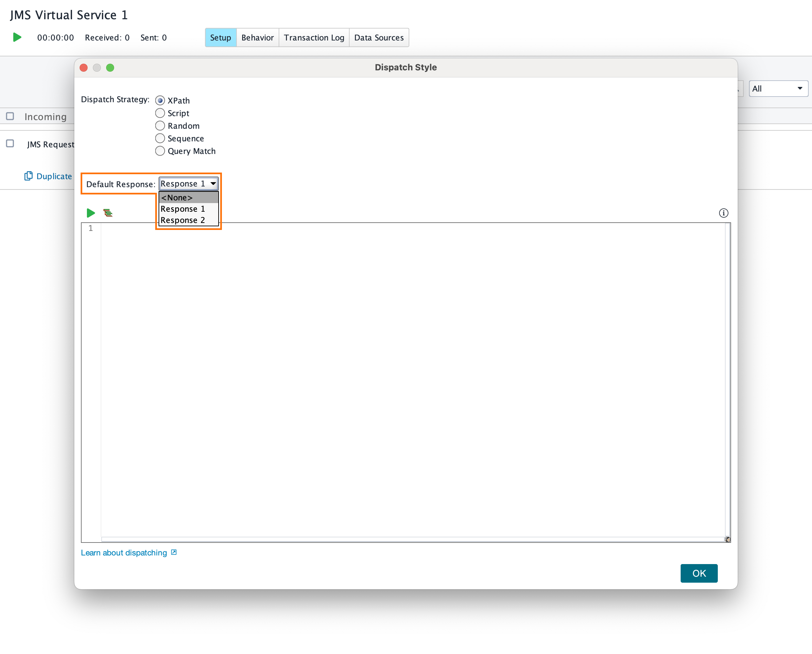Choose Random as dispatch strategy
Screen dimensions: 812x654
160,125
